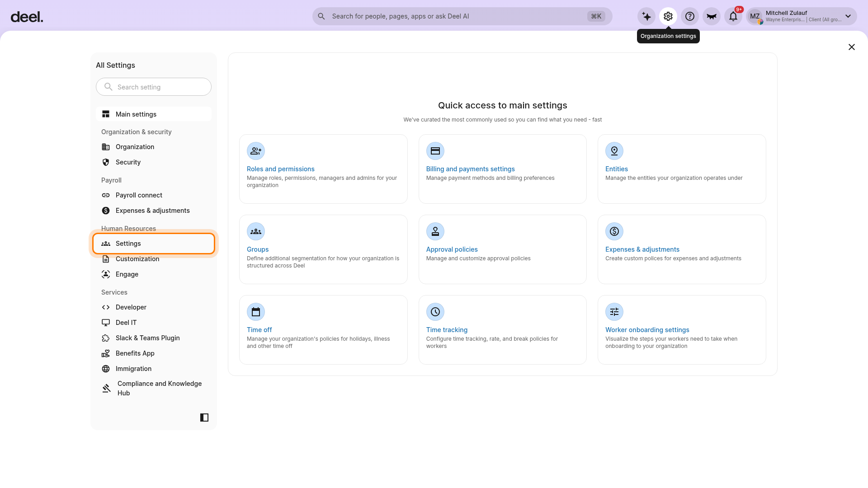
Task: Open Security settings in sidebar
Action: click(154, 162)
